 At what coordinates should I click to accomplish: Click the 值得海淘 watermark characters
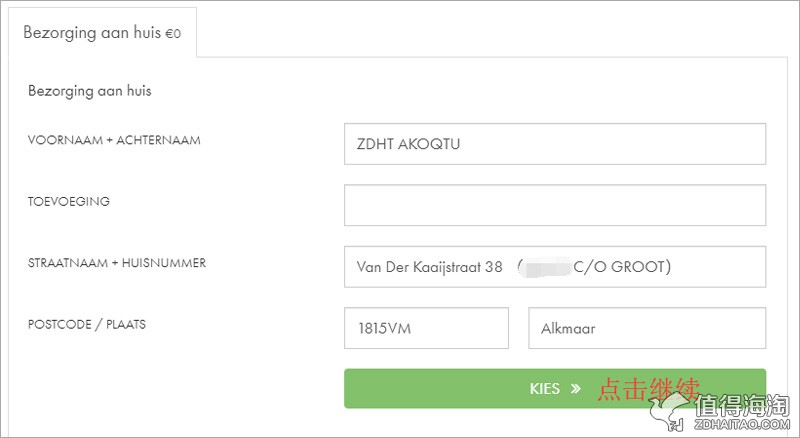(x=742, y=405)
